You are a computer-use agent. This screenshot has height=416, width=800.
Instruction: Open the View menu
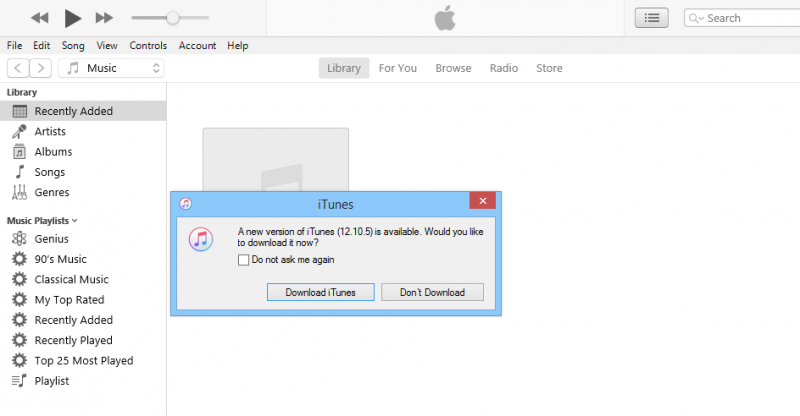[107, 45]
